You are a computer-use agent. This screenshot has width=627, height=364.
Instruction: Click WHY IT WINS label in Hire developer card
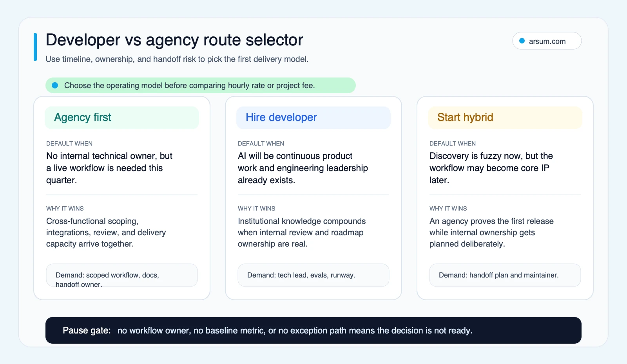(x=257, y=209)
